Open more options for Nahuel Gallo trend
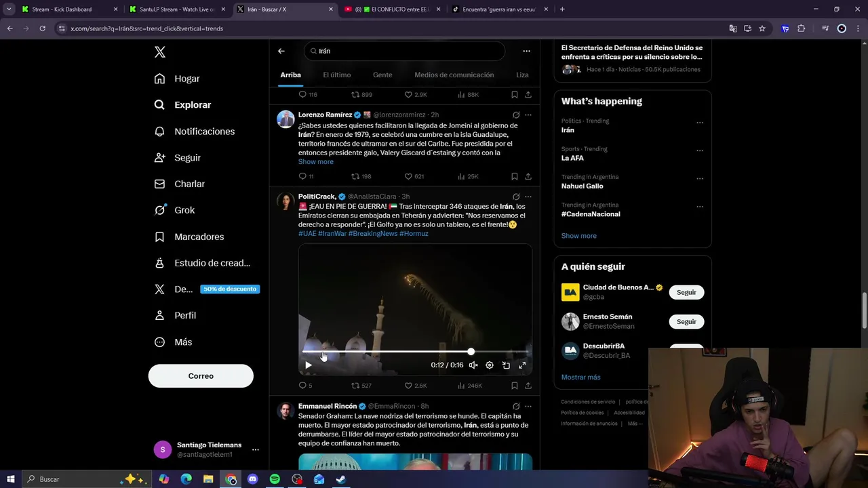 pos(700,179)
